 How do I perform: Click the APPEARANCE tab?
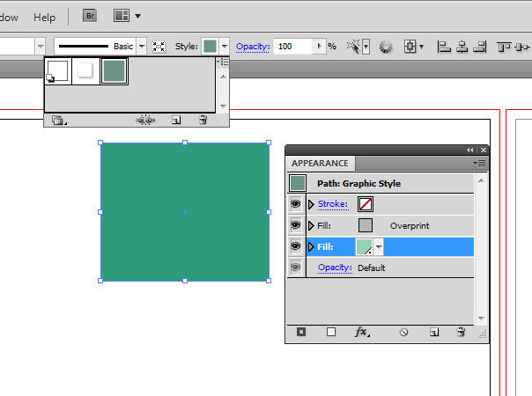click(x=320, y=163)
